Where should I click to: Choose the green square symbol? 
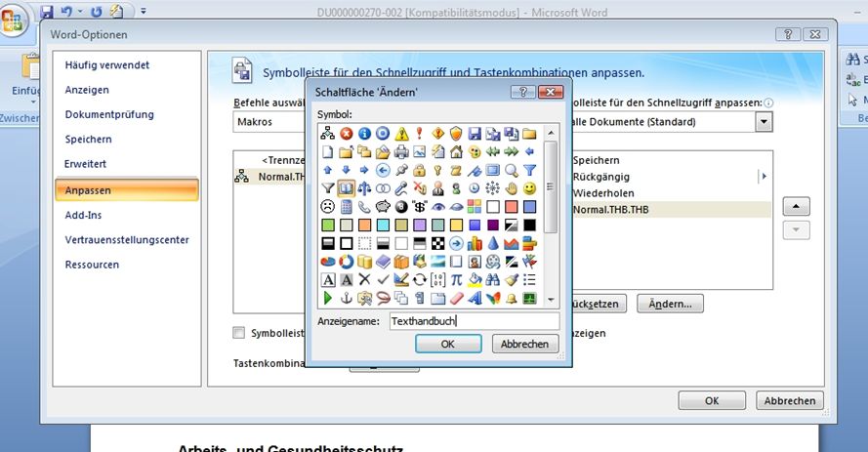click(x=328, y=226)
